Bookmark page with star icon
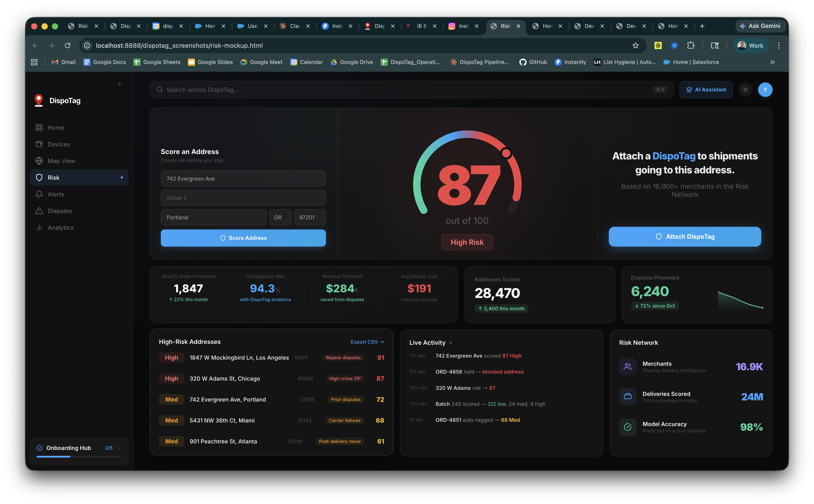814x504 pixels. (x=635, y=46)
